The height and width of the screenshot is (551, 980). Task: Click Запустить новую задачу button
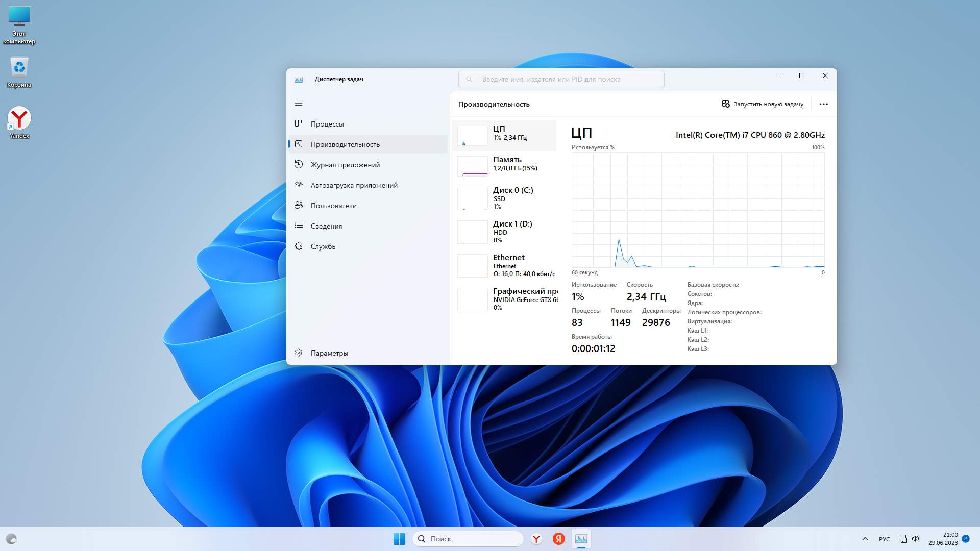[x=763, y=104]
